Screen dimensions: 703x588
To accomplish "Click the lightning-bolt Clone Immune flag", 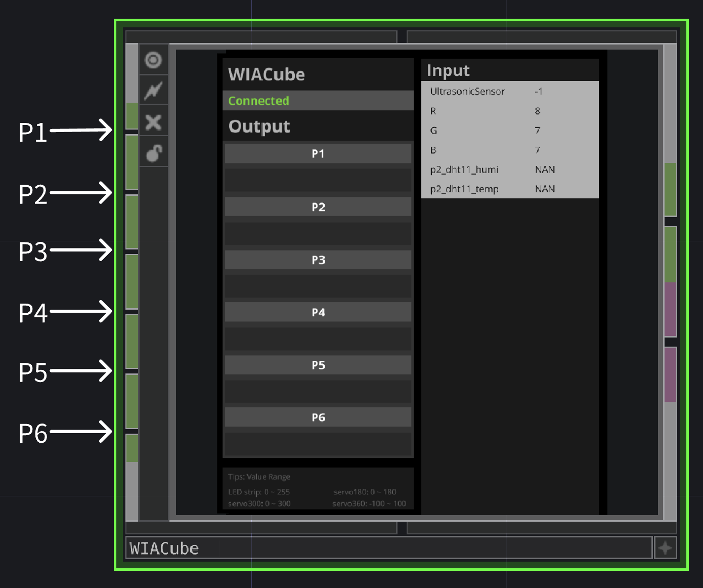I will [153, 91].
